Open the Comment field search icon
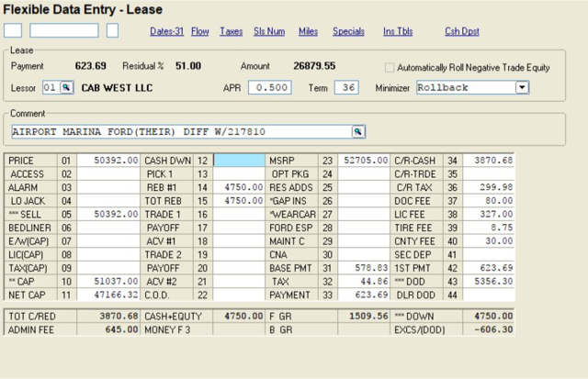The image size is (588, 379). (x=358, y=132)
